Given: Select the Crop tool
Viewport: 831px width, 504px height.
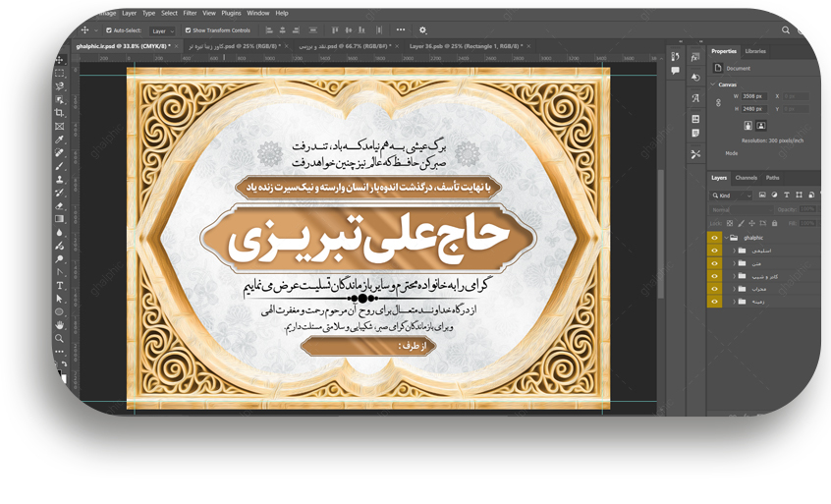Looking at the screenshot, I should pos(60,113).
